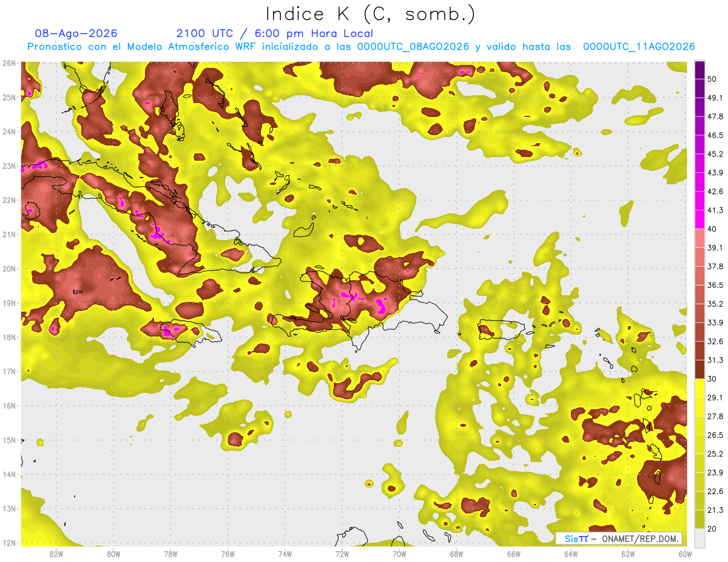Click the "25N" latitude label
The image size is (728, 562).
coord(8,97)
